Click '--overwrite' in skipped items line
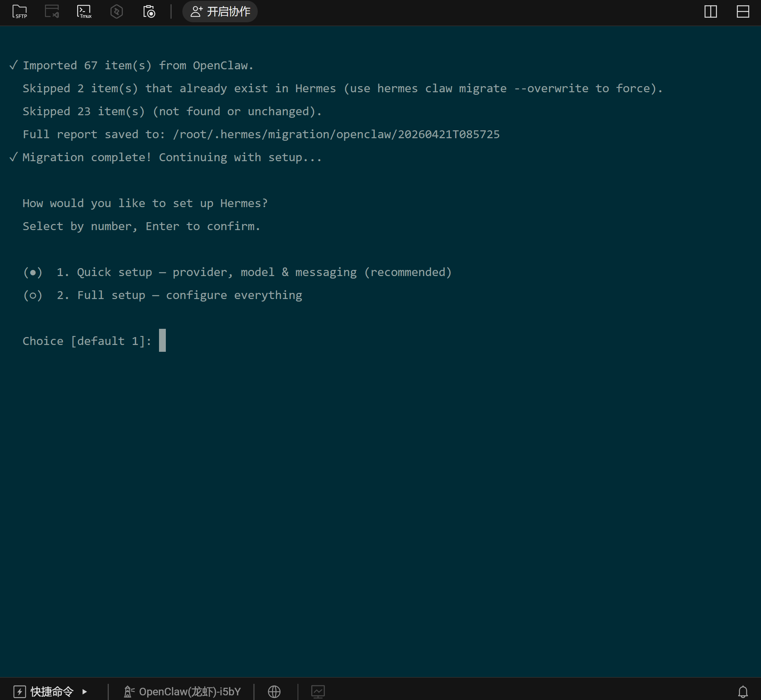The width and height of the screenshot is (761, 700). 551,89
